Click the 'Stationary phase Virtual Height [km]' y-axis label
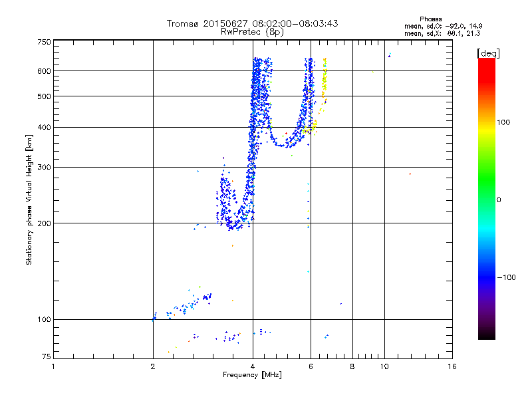 (x=29, y=200)
